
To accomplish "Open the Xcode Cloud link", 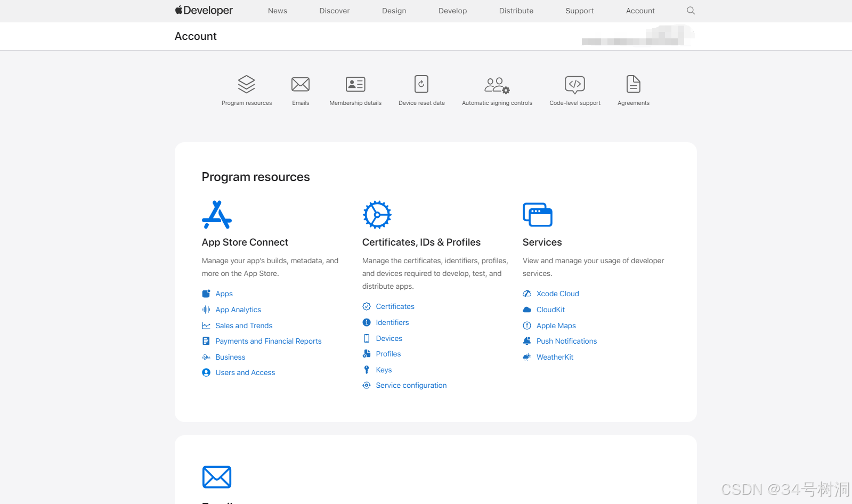I will click(558, 294).
